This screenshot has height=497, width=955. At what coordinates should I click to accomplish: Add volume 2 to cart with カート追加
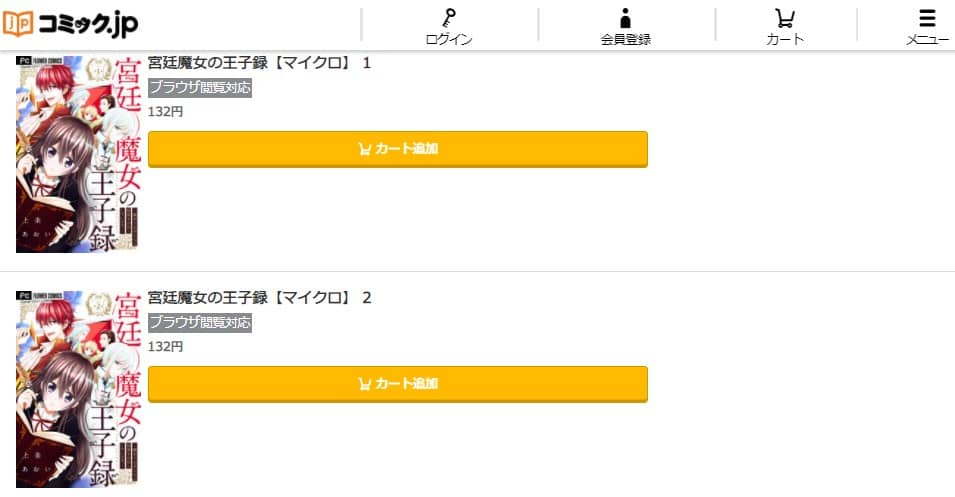[x=398, y=384]
